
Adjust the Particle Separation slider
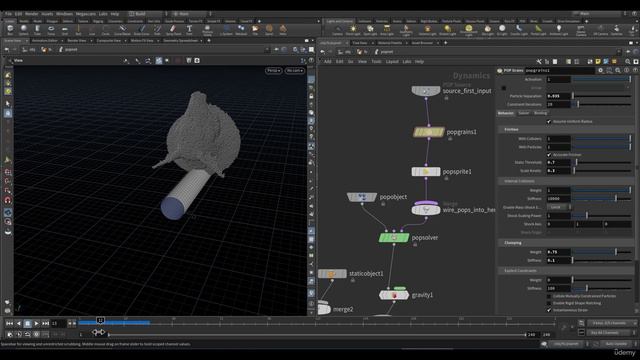point(602,96)
